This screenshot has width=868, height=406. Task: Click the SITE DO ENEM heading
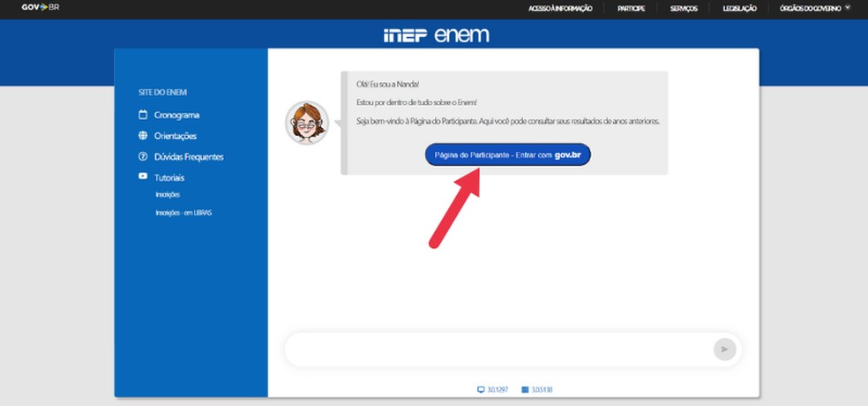pos(162,93)
